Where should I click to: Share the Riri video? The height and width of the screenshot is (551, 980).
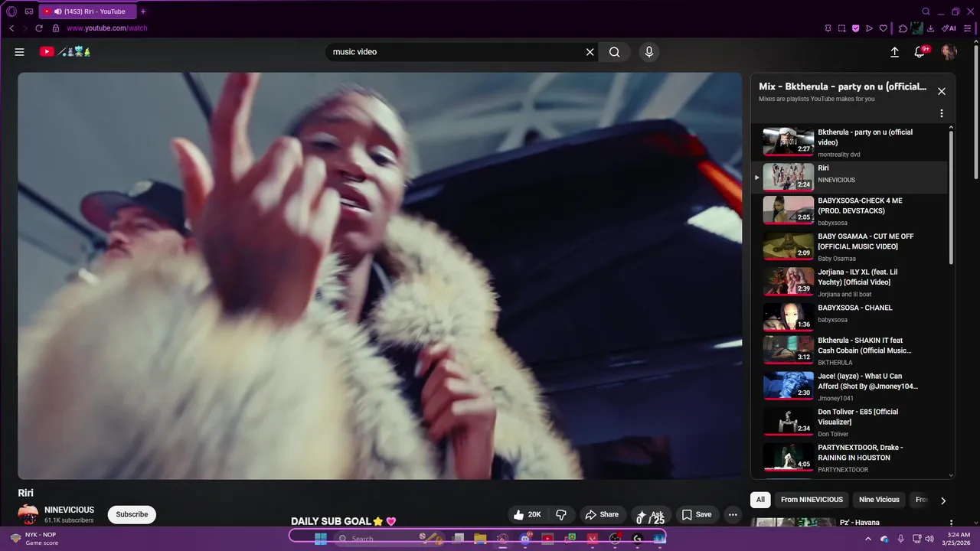(x=602, y=514)
